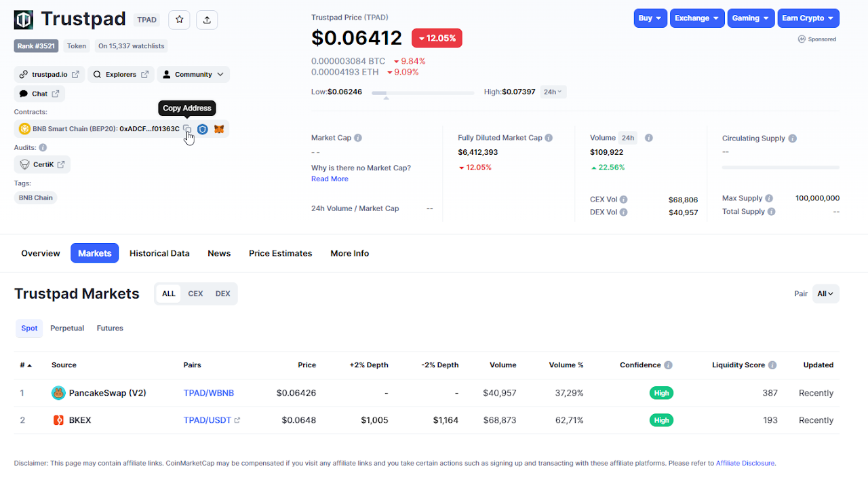The image size is (868, 486).
Task: Open the Community dropdown
Action: pyautogui.click(x=193, y=75)
